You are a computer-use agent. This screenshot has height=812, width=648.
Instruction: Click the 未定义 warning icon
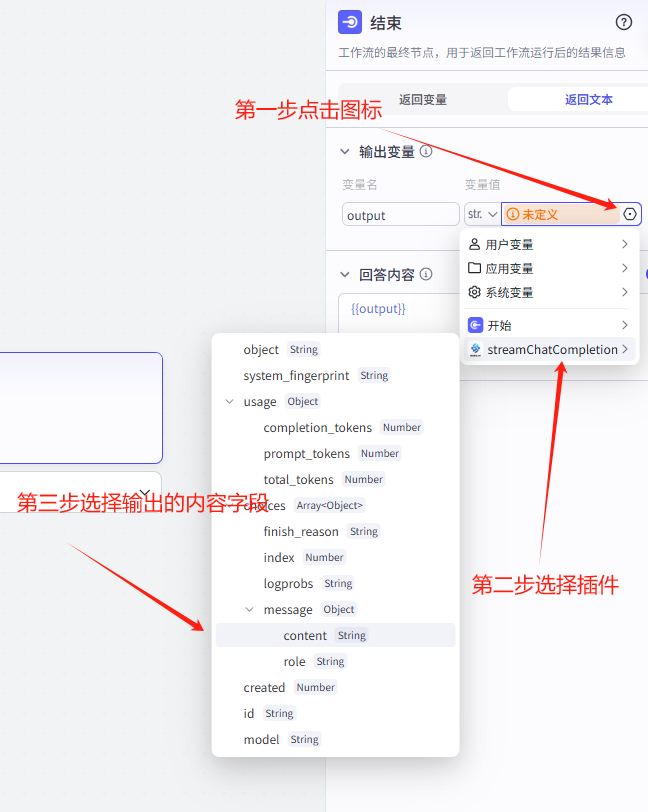[x=512, y=214]
